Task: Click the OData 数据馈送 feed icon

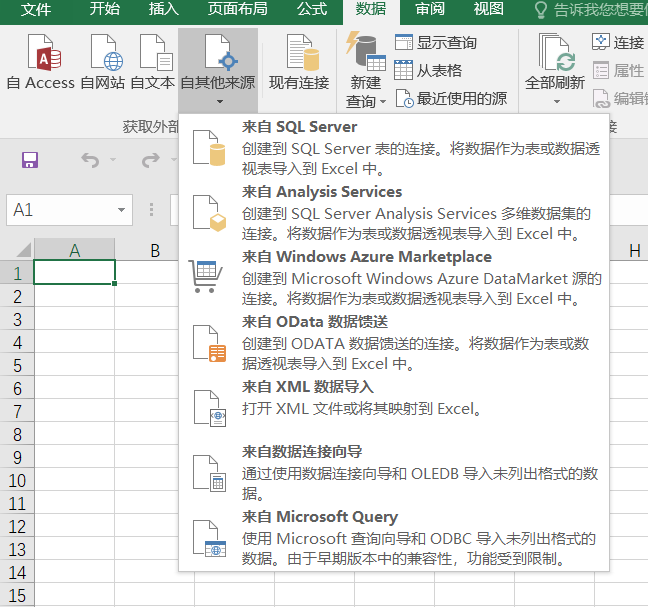Action: (x=209, y=343)
